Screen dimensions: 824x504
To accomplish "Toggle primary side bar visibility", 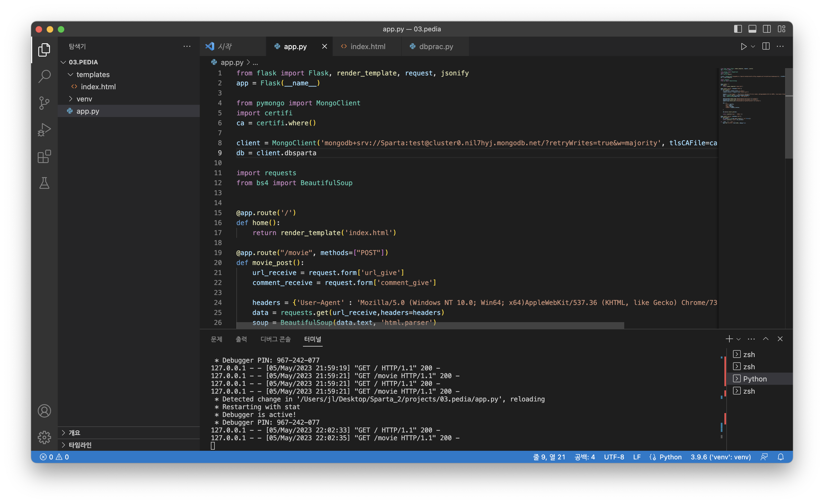I will coord(738,29).
